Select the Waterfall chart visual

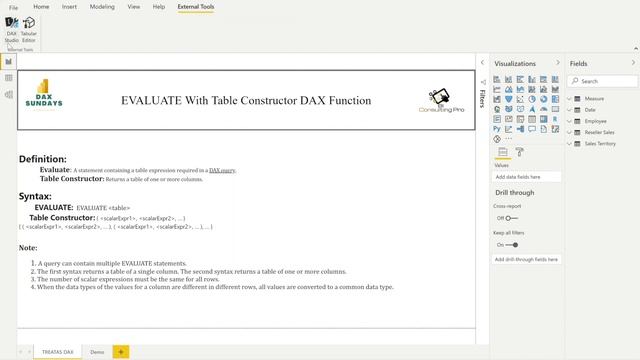(x=497, y=99)
